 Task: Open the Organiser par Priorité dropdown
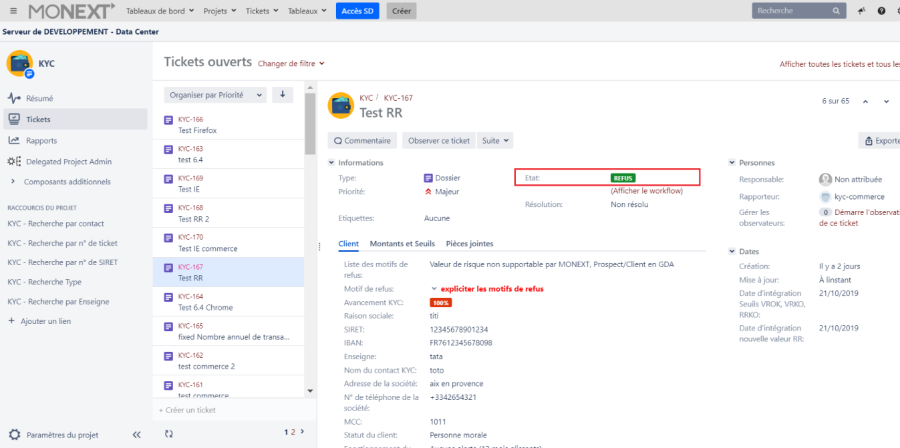(217, 95)
